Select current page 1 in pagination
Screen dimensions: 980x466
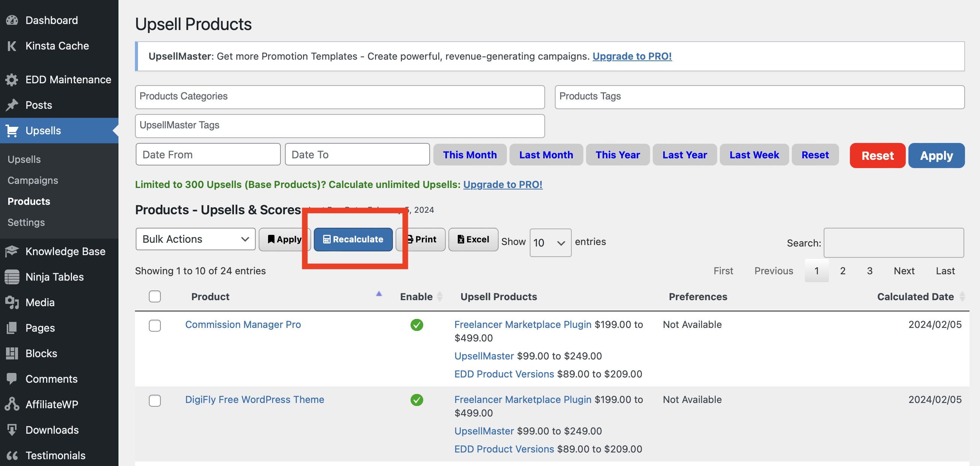pyautogui.click(x=817, y=271)
